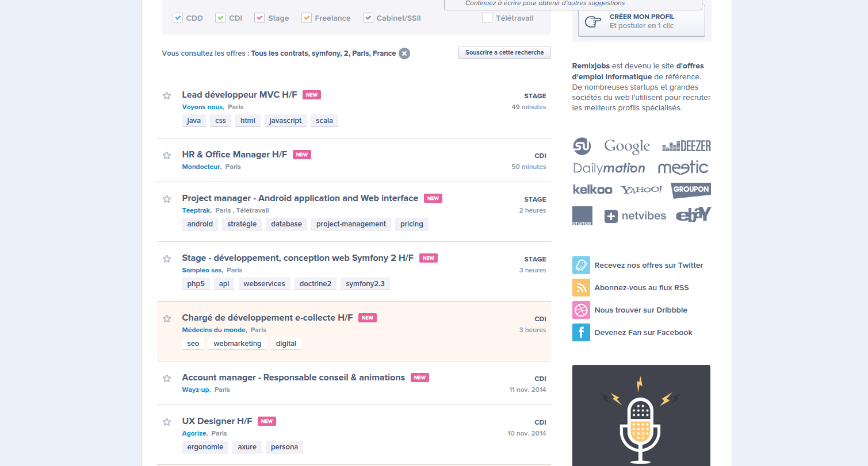The image size is (868, 466).
Task: Open Agorize company link
Action: [x=194, y=433]
